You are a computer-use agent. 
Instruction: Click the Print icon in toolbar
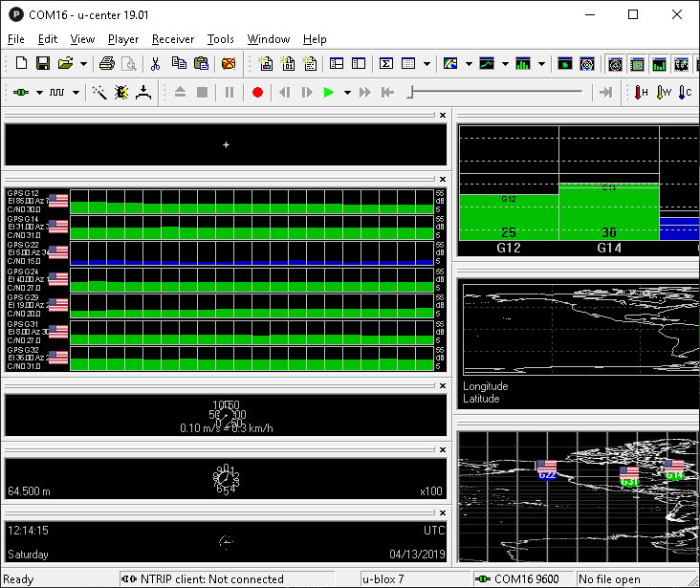pos(107,64)
